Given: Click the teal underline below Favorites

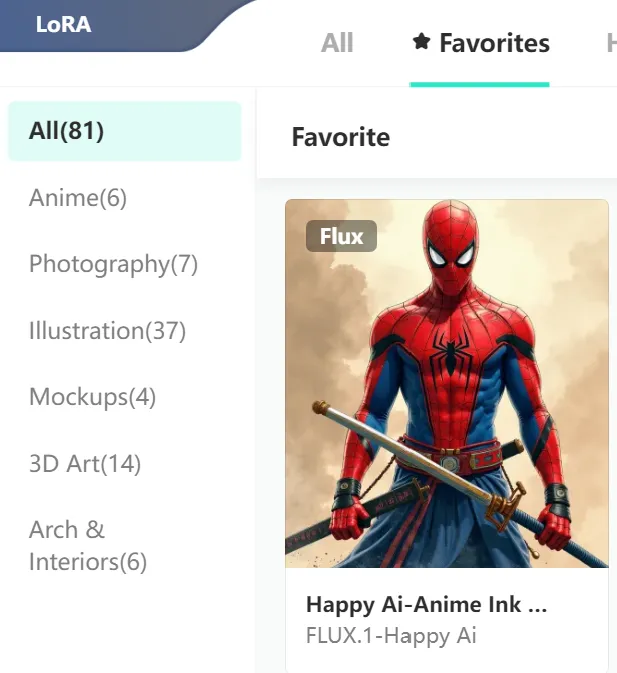Looking at the screenshot, I should coord(479,85).
